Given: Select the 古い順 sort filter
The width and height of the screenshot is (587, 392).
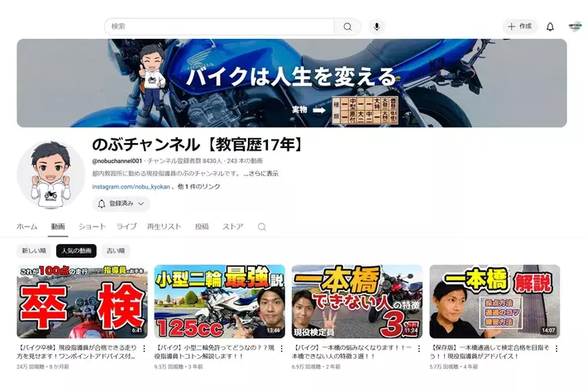Looking at the screenshot, I should coord(116,251).
